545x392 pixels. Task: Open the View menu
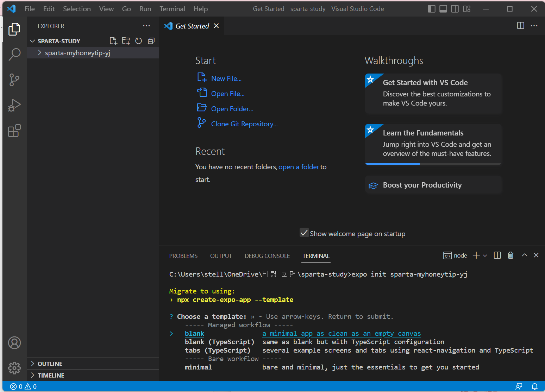pos(106,9)
